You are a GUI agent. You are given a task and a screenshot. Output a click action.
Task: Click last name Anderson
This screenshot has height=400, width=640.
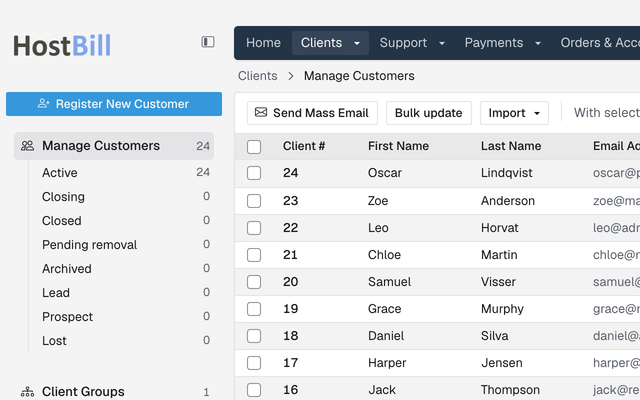pos(508,201)
